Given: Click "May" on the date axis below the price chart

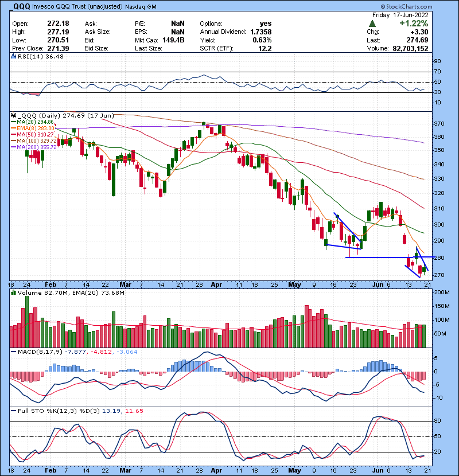Looking at the screenshot, I should point(294,285).
